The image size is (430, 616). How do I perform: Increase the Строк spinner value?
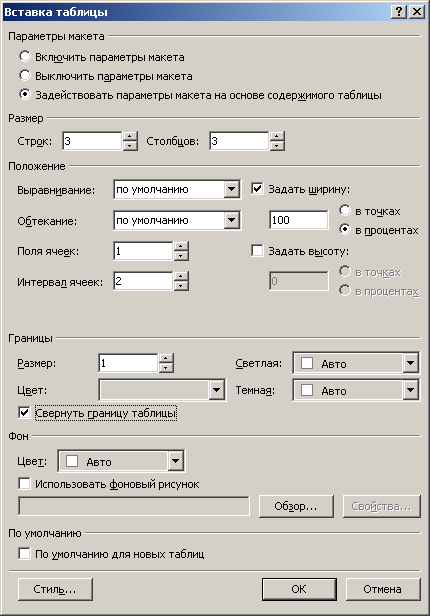point(130,136)
